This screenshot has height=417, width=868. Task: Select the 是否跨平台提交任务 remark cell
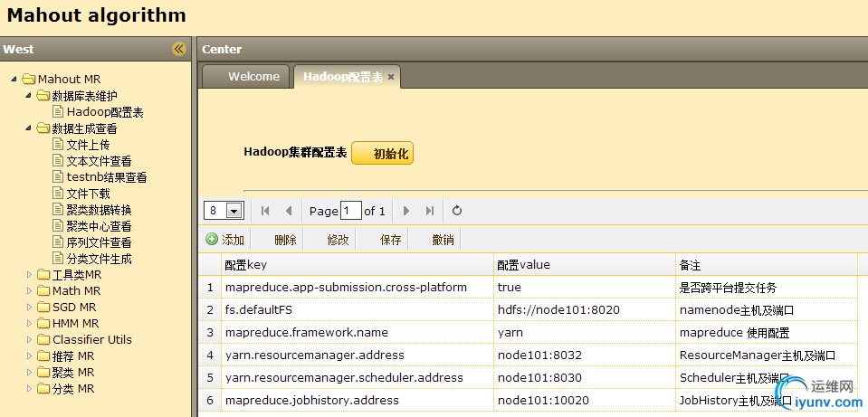pos(767,288)
